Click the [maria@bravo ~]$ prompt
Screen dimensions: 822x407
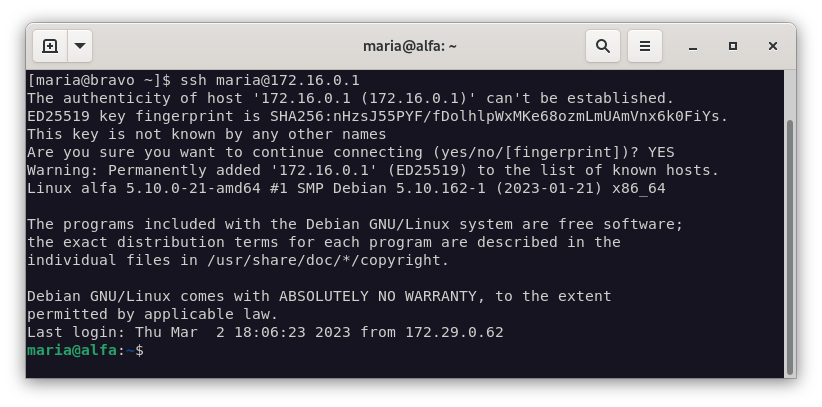coord(100,80)
